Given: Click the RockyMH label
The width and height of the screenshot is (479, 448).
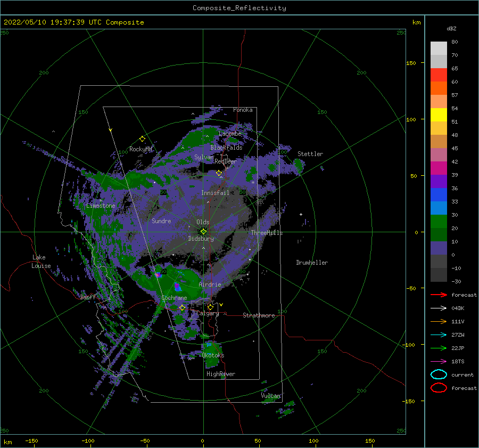Looking at the screenshot, I should (141, 149).
